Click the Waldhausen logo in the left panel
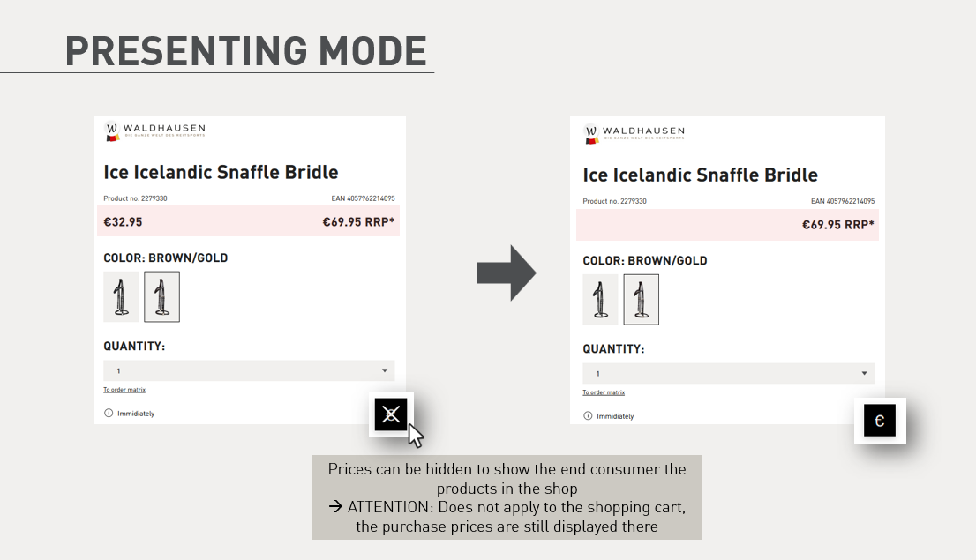 [x=154, y=131]
